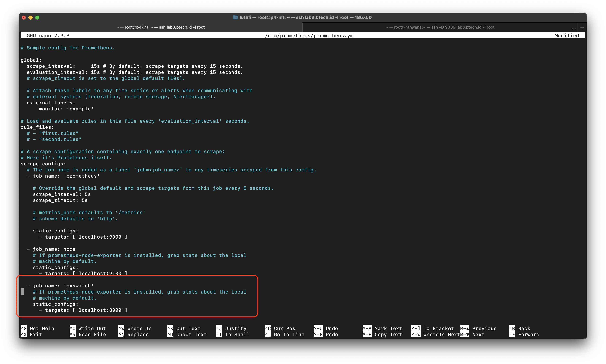Click the ^G Get Help shortcut
The height and width of the screenshot is (364, 606).
[37, 328]
